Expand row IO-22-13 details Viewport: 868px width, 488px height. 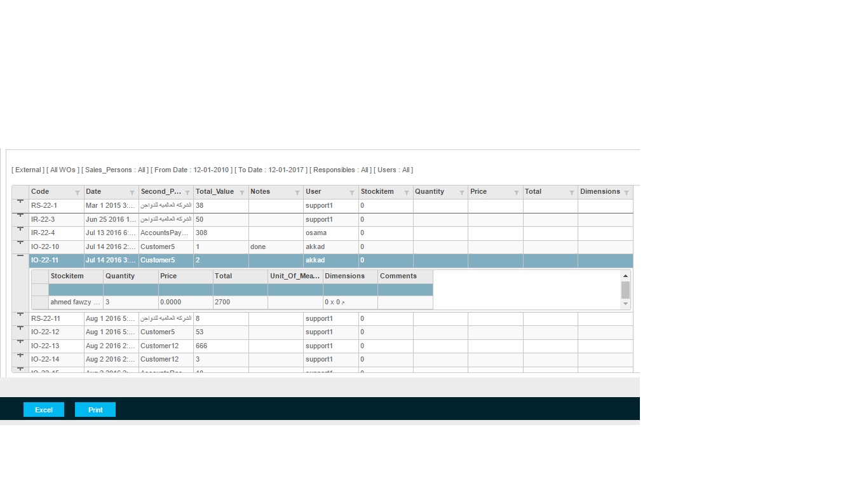[20, 342]
